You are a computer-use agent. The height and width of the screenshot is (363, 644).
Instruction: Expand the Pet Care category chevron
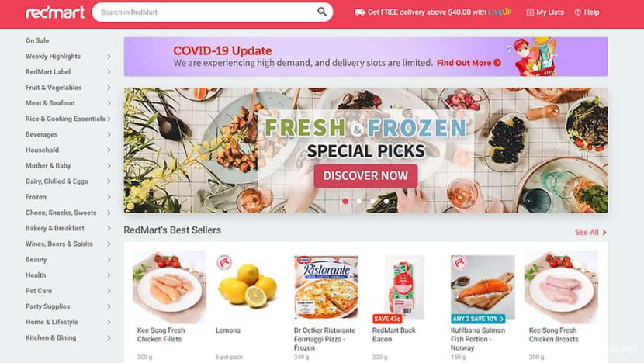click(109, 291)
